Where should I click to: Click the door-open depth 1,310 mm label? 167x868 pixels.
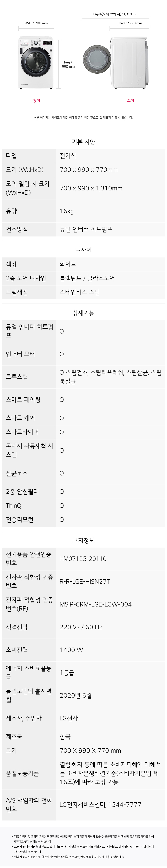(x=116, y=14)
